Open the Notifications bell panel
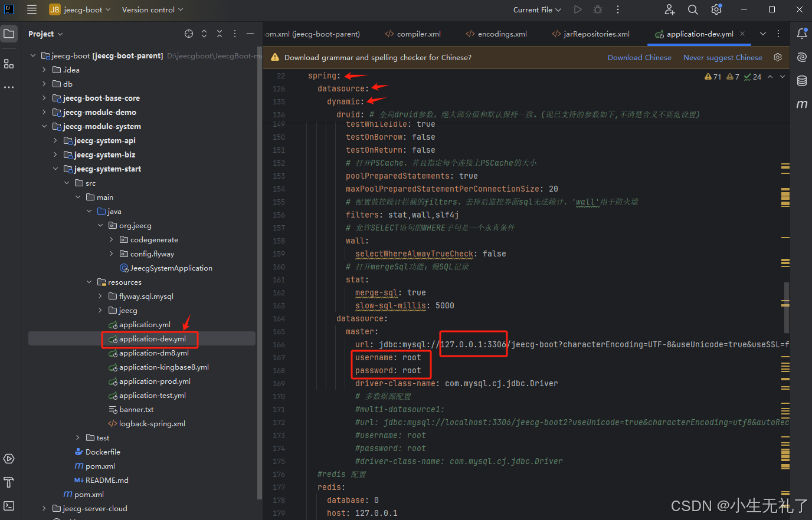This screenshot has height=520, width=812. pos(802,34)
